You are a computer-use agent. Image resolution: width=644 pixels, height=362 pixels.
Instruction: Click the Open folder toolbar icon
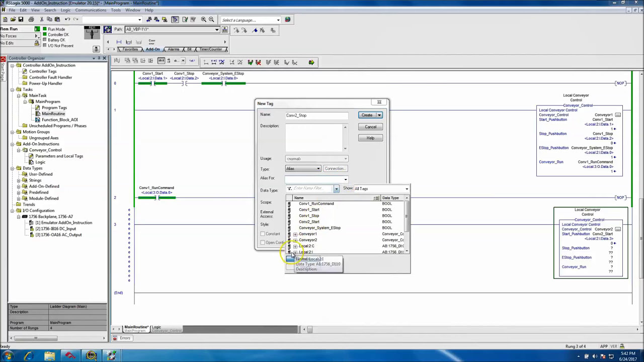click(13, 19)
